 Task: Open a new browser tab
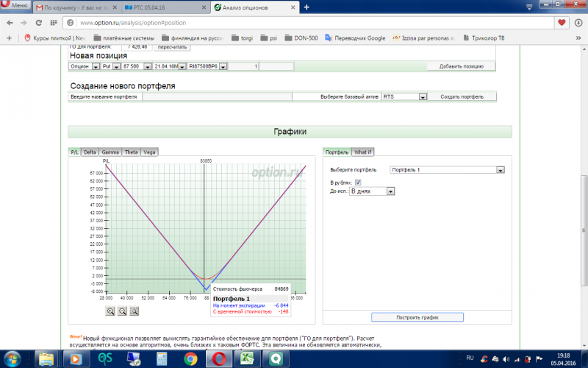coord(306,7)
